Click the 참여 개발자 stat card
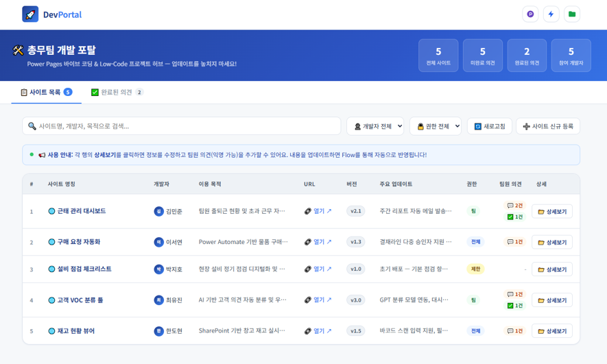Image resolution: width=607 pixels, height=364 pixels. [x=571, y=56]
